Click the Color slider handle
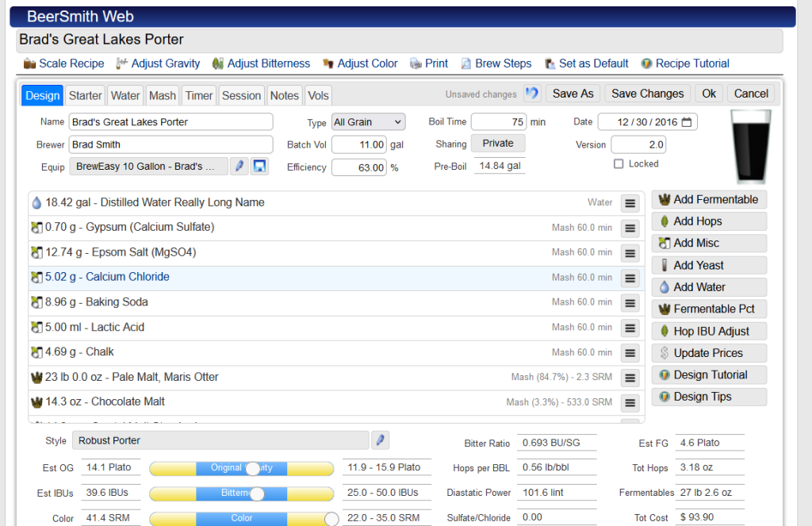This screenshot has width=812, height=526. coord(331,518)
